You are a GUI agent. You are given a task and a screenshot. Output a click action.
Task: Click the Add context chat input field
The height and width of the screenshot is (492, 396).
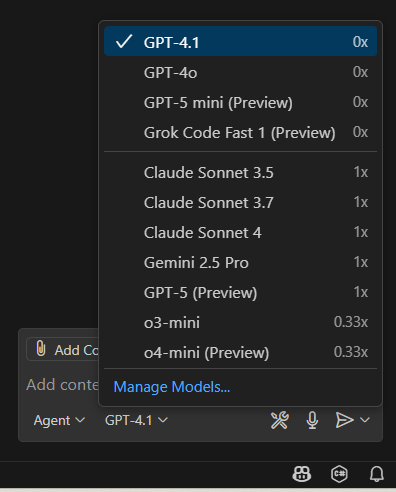(62, 385)
